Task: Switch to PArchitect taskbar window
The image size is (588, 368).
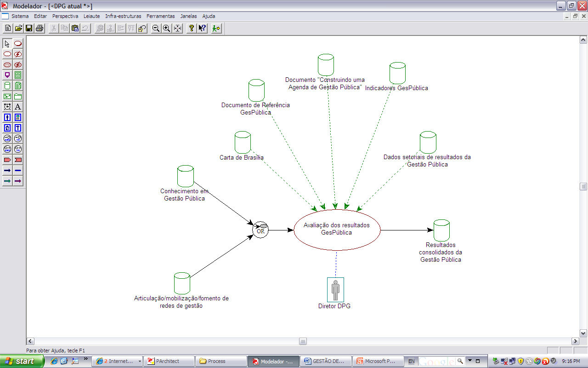Action: pos(169,361)
